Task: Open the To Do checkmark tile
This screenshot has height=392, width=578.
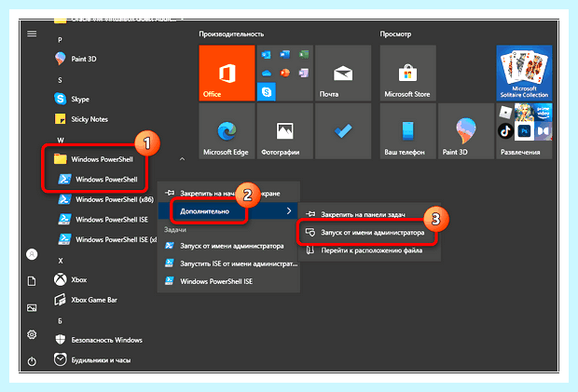Action: coord(343,131)
